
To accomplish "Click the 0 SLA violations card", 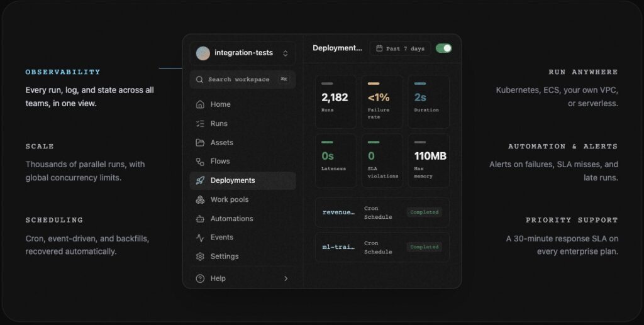I will (x=382, y=161).
